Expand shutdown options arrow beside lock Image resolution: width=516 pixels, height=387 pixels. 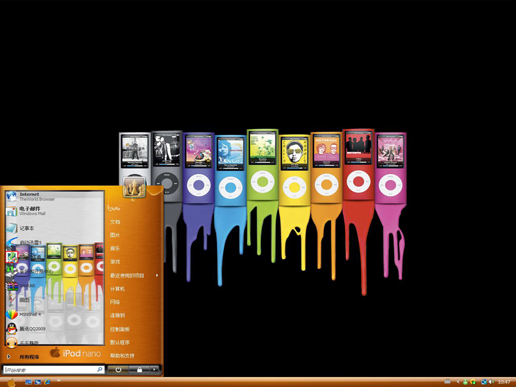coord(154,370)
